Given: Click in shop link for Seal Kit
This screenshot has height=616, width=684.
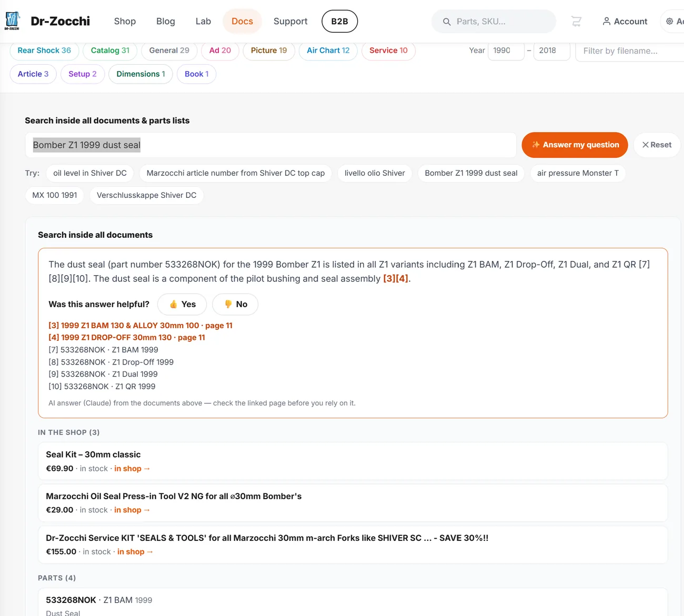Looking at the screenshot, I should tap(132, 469).
